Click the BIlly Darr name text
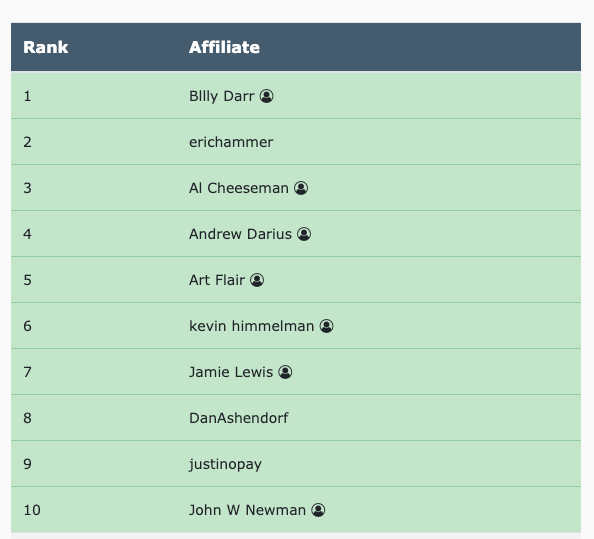Image resolution: width=594 pixels, height=539 pixels. [x=222, y=96]
